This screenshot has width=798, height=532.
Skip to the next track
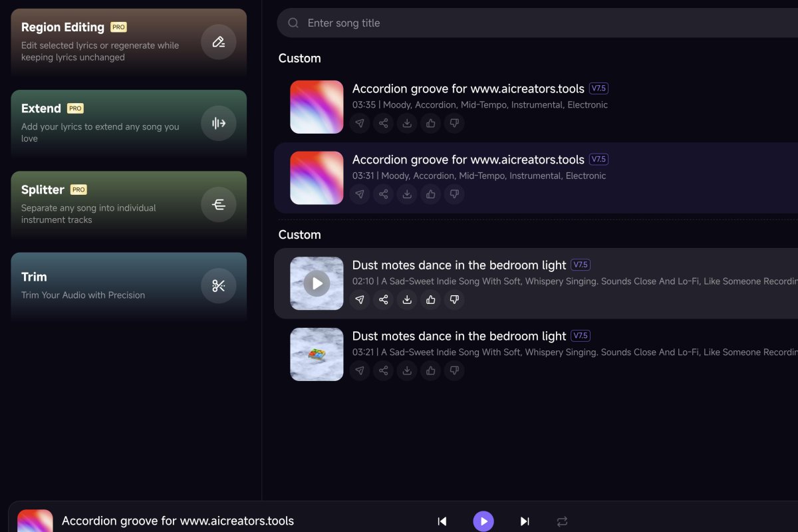[525, 521]
